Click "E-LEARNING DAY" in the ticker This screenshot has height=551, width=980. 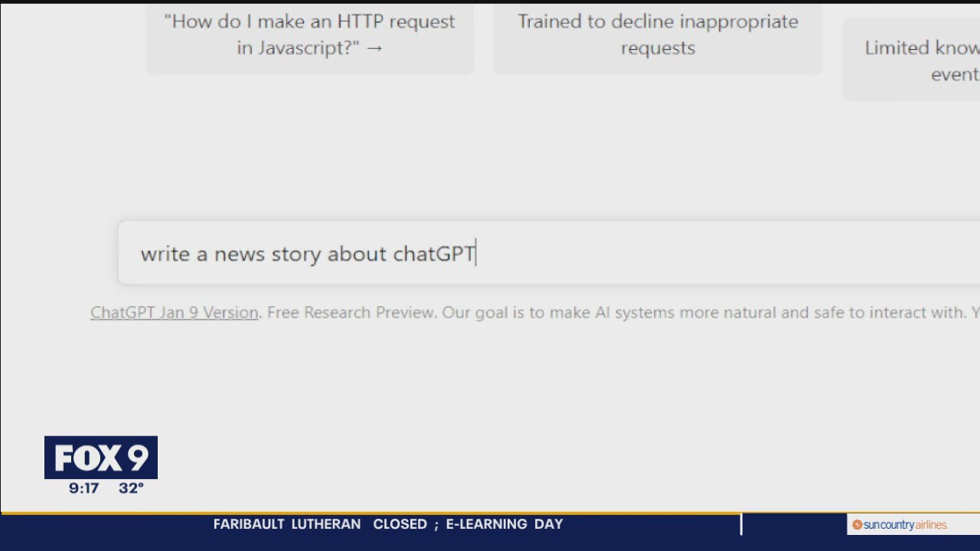point(505,524)
